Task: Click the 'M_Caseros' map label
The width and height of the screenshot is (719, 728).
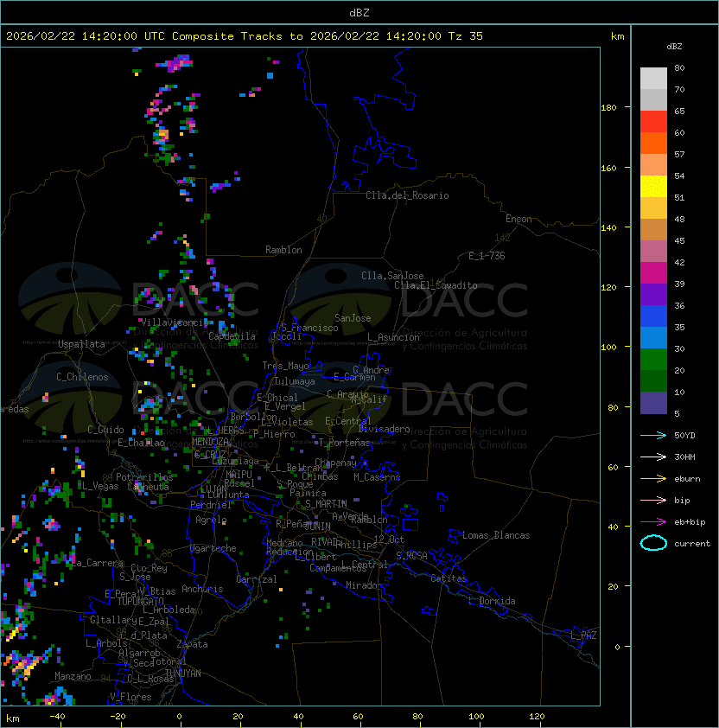Action: 377,476
